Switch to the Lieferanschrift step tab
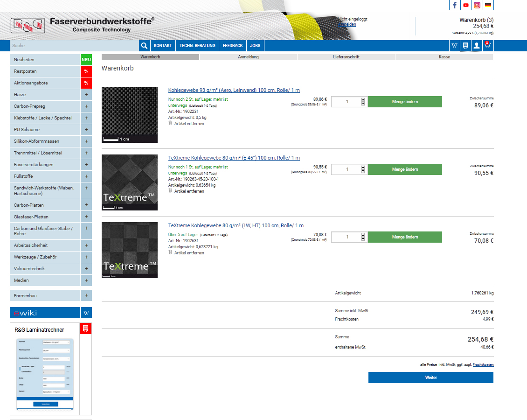 (346, 57)
